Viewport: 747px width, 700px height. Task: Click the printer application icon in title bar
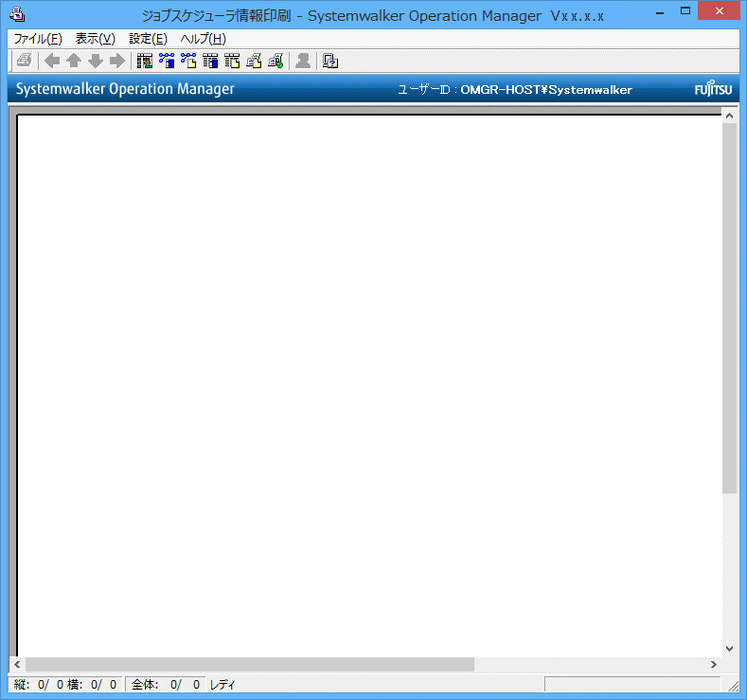click(17, 15)
